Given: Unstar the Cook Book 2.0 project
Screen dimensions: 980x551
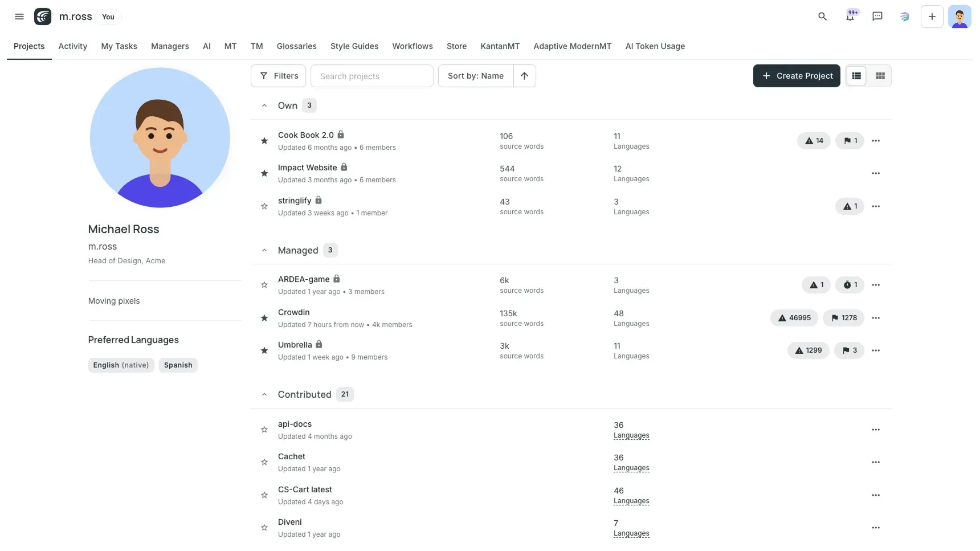Looking at the screenshot, I should pyautogui.click(x=264, y=141).
